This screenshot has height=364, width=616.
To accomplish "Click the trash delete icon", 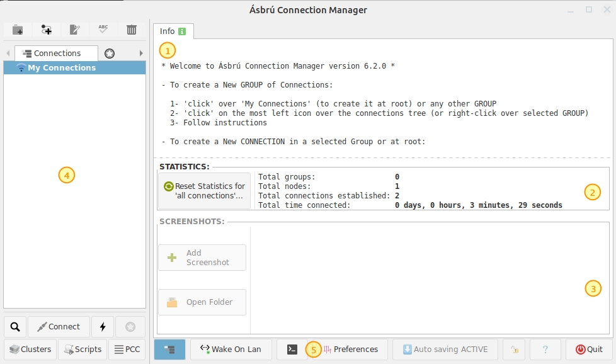I will [x=132, y=30].
